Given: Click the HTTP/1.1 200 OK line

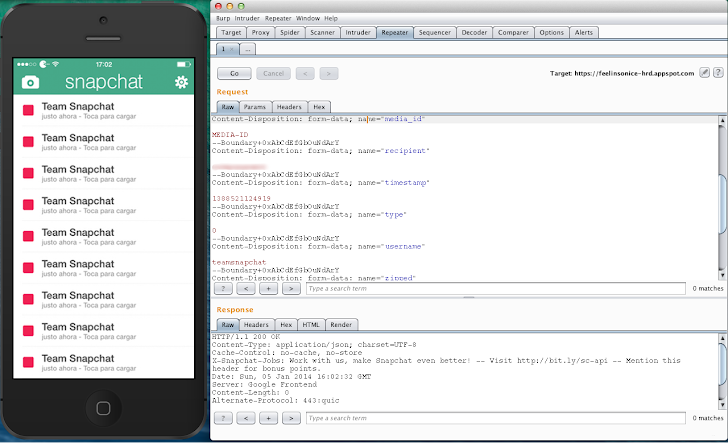Looking at the screenshot, I should click(x=246, y=336).
